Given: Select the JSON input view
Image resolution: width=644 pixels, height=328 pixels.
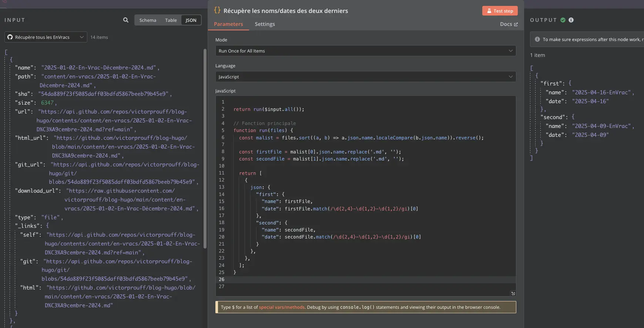Looking at the screenshot, I should click(191, 20).
